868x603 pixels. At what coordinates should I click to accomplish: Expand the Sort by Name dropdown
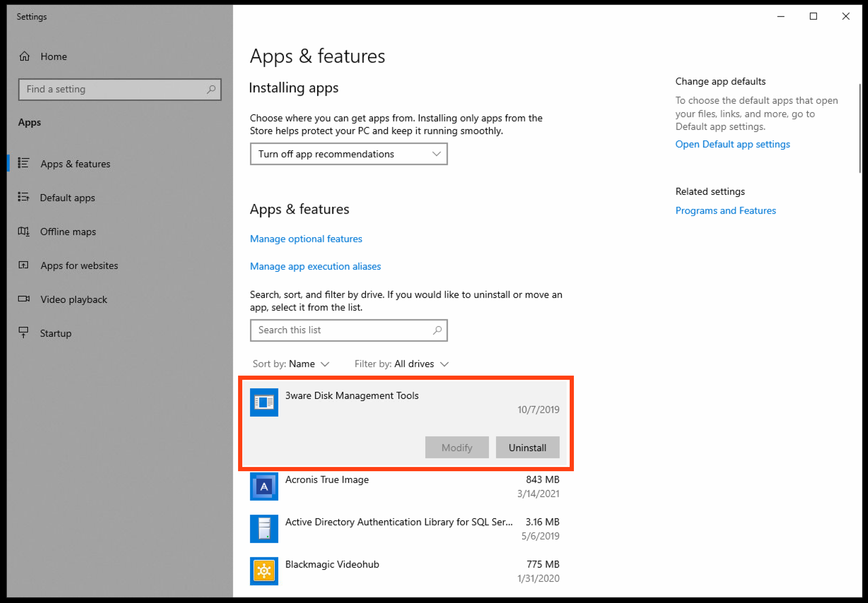291,364
